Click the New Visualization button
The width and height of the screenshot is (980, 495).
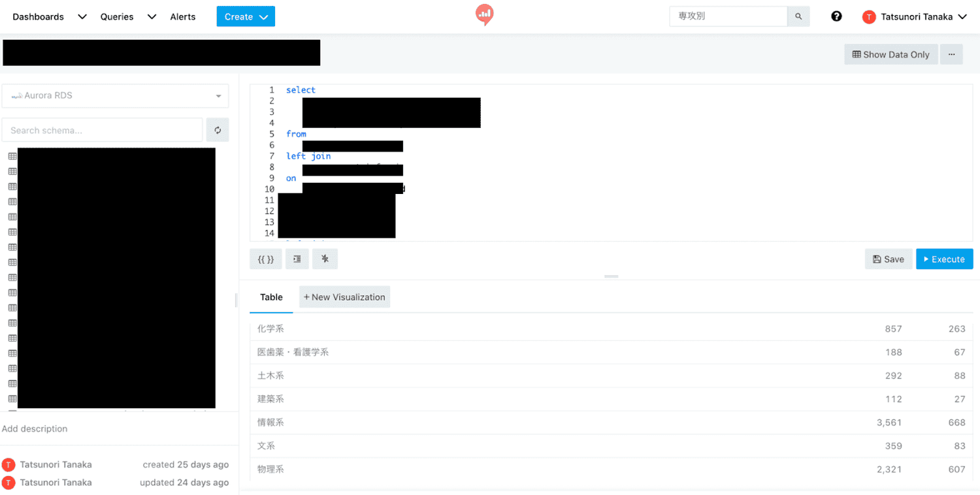[x=344, y=297]
